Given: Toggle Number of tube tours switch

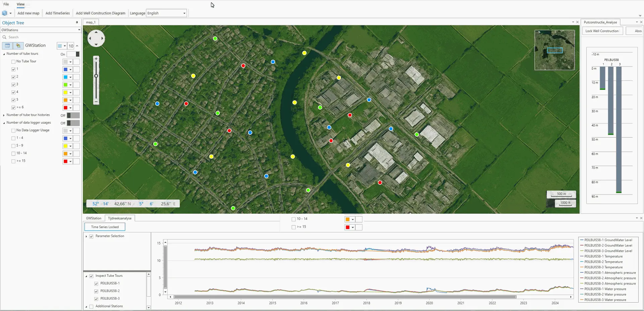Looking at the screenshot, I should click(73, 54).
